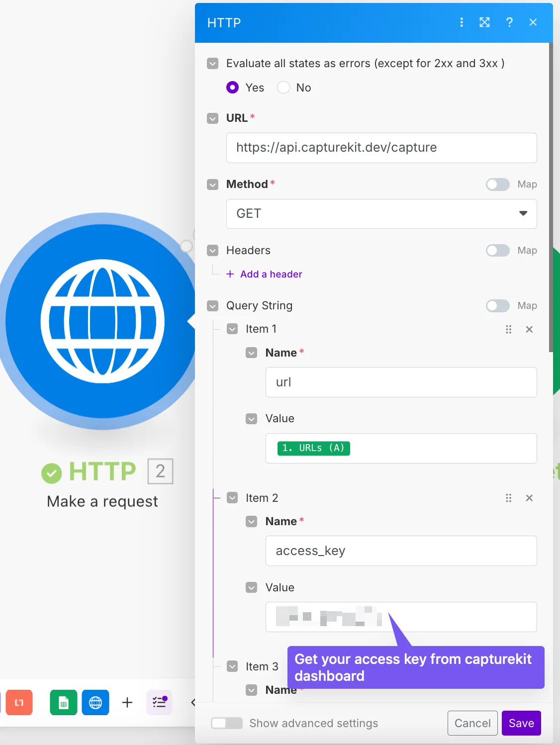
Task: Select No for evaluate all states
Action: coord(283,88)
